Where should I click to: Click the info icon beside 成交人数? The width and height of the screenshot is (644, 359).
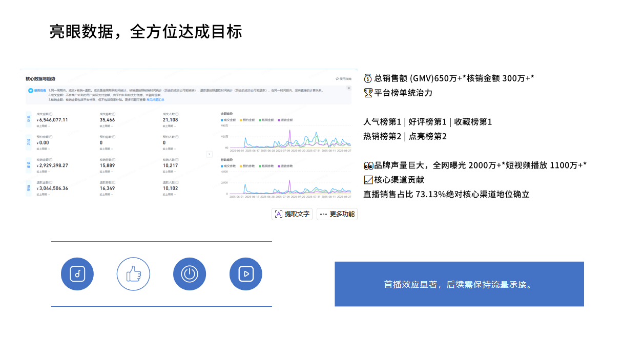point(177,114)
